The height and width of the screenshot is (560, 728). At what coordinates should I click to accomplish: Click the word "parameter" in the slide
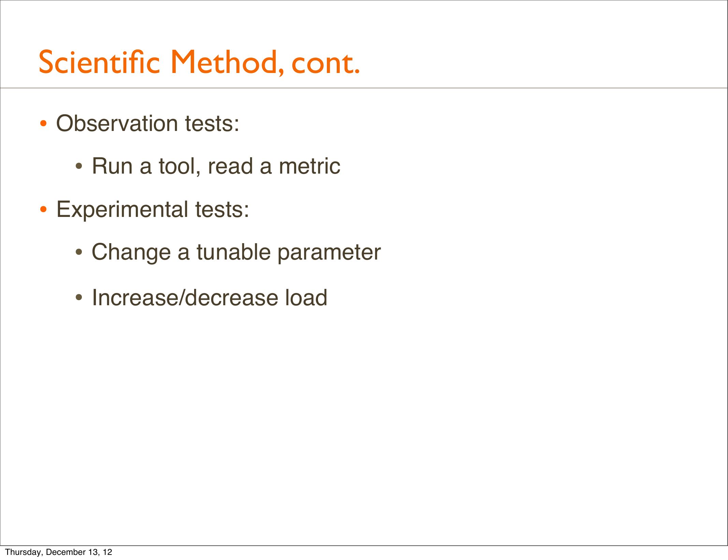coord(329,253)
